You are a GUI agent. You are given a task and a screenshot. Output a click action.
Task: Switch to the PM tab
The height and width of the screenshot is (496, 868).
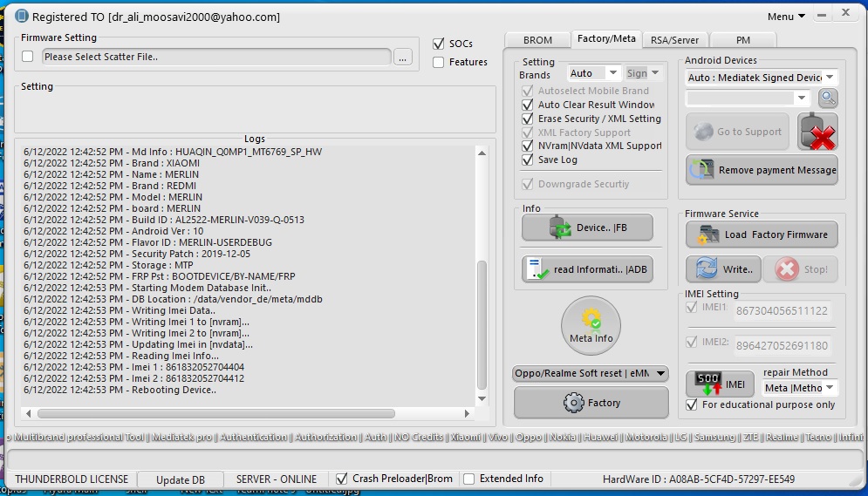pyautogui.click(x=743, y=40)
